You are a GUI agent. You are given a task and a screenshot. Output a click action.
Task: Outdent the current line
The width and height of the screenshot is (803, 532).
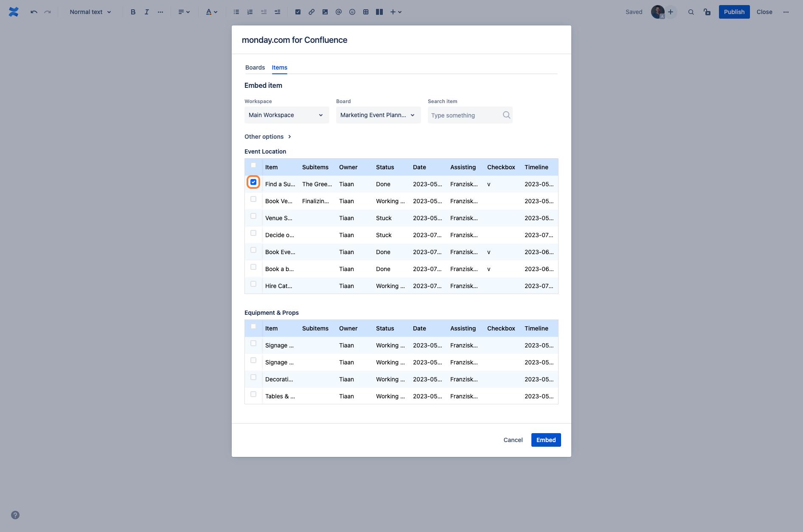click(x=264, y=12)
